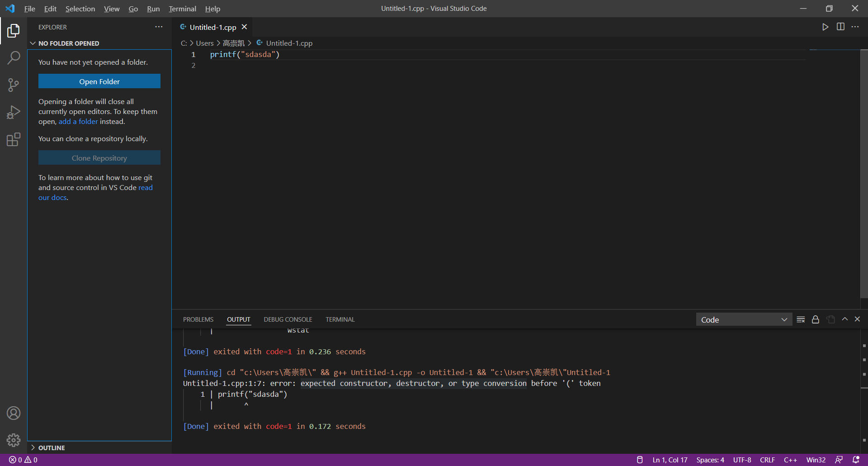Viewport: 868px width, 466px height.
Task: Select the Untitled-1.cpp editor tab
Action: point(212,27)
